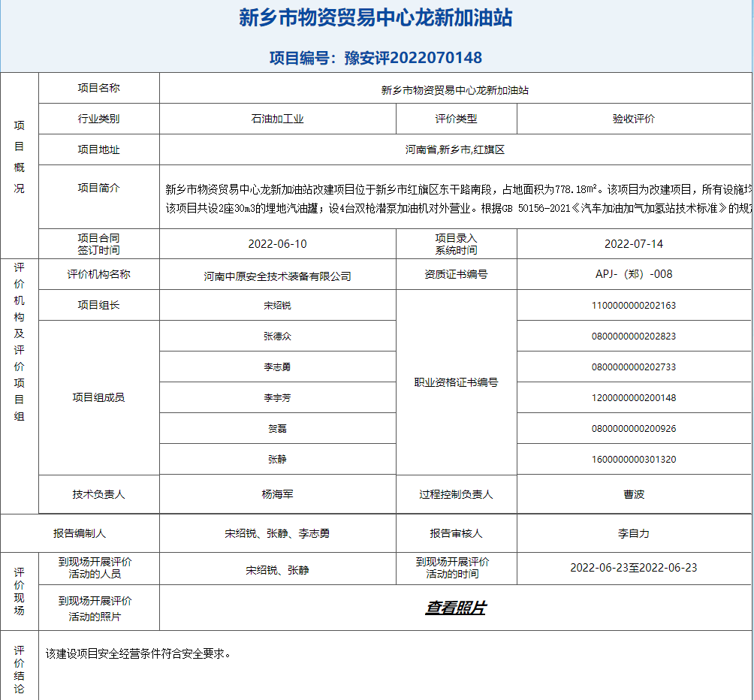This screenshot has width=754, height=700.
Task: Click certificate number 0800000000200926
Action: coord(634,428)
